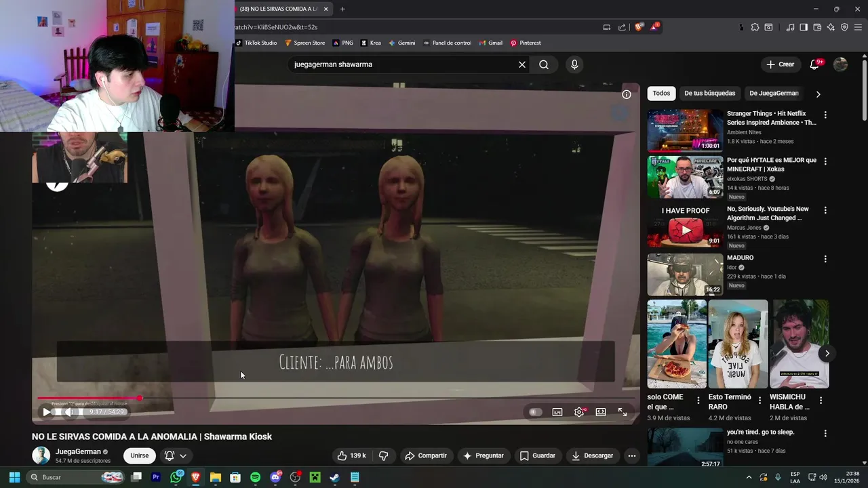The image size is (868, 488).
Task: Close the NO LE SIRVAS COMIDA tab
Action: [326, 9]
